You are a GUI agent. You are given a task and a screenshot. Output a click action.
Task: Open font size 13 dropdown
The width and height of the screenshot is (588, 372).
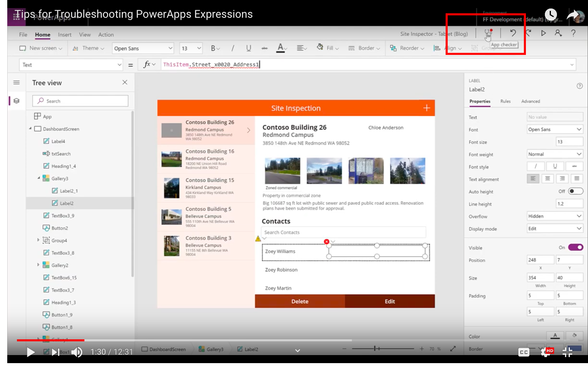tap(191, 48)
